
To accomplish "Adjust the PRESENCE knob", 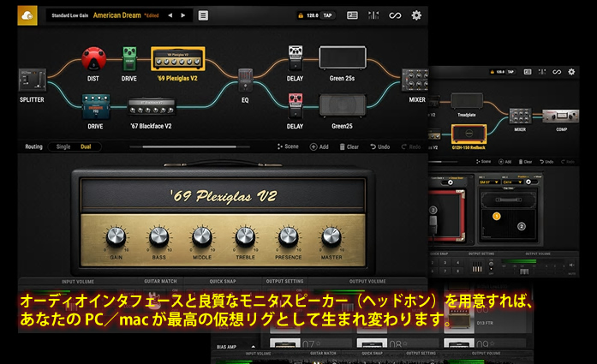I will coord(289,236).
